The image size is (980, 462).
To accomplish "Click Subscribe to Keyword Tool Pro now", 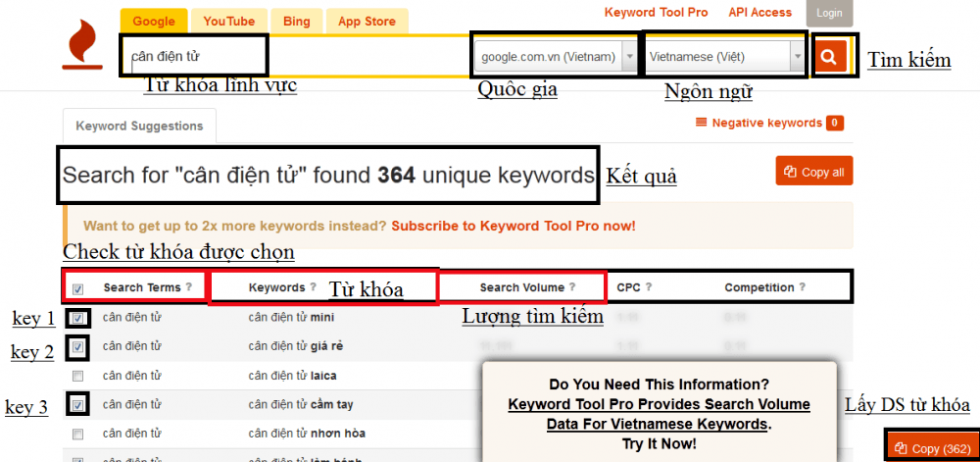I will (x=514, y=226).
